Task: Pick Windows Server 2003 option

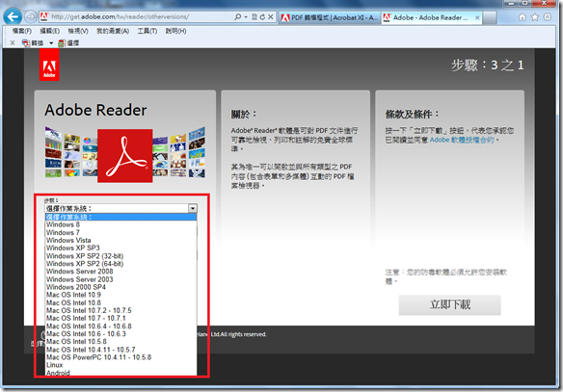Action: pyautogui.click(x=121, y=279)
